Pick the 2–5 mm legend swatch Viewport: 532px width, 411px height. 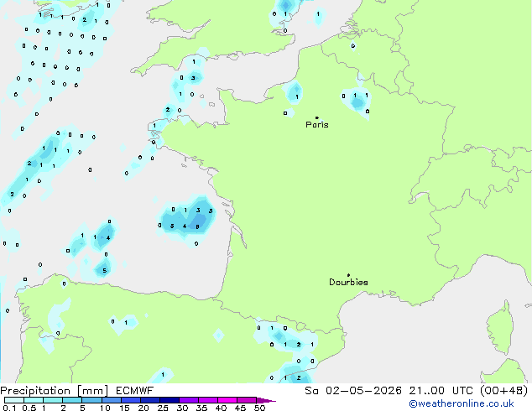(72, 400)
